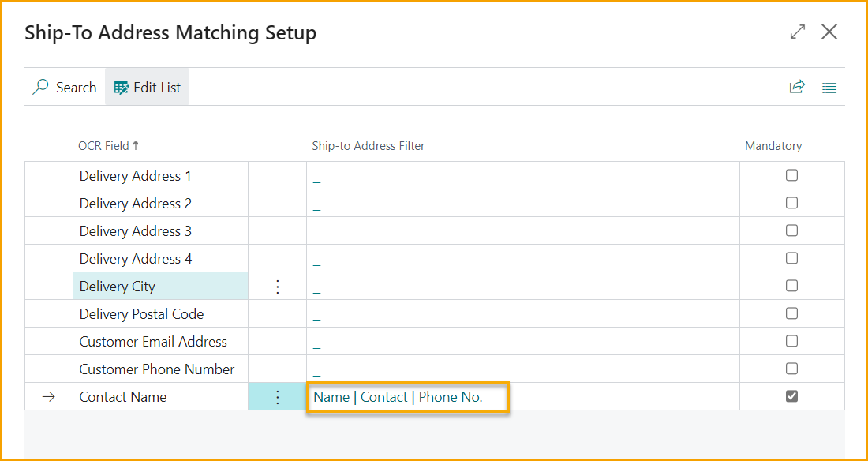This screenshot has height=461, width=868.
Task: Open Contact Name row actions menu
Action: (x=278, y=397)
